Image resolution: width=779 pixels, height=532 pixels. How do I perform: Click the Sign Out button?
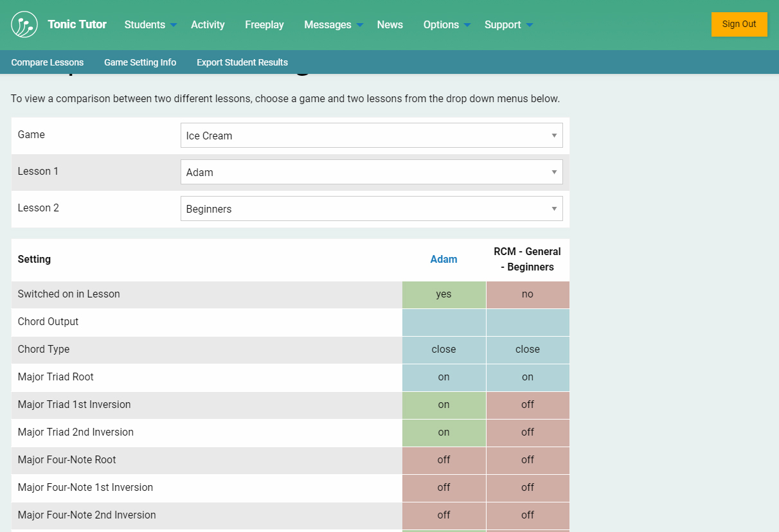(739, 24)
